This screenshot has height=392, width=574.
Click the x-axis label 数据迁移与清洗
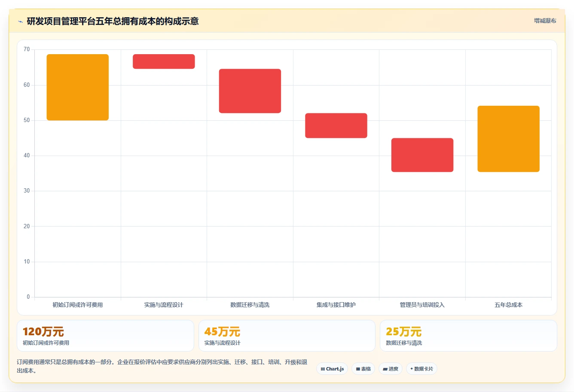click(250, 305)
